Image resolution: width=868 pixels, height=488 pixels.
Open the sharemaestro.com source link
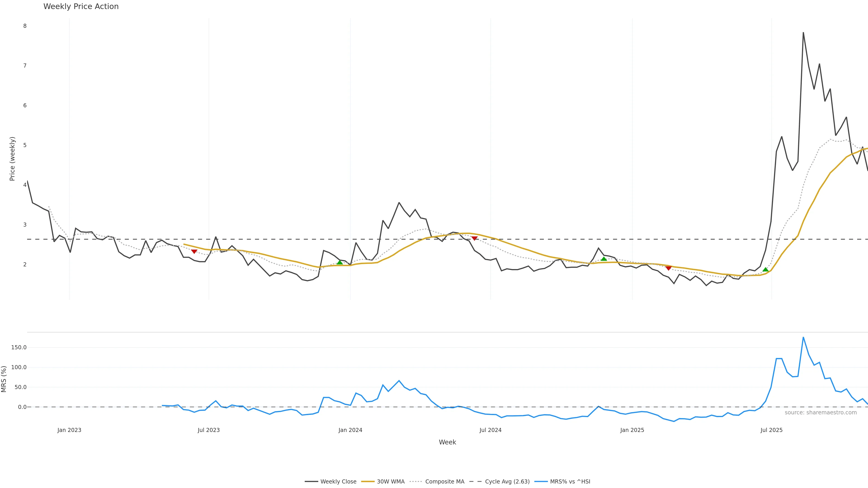[x=821, y=413]
